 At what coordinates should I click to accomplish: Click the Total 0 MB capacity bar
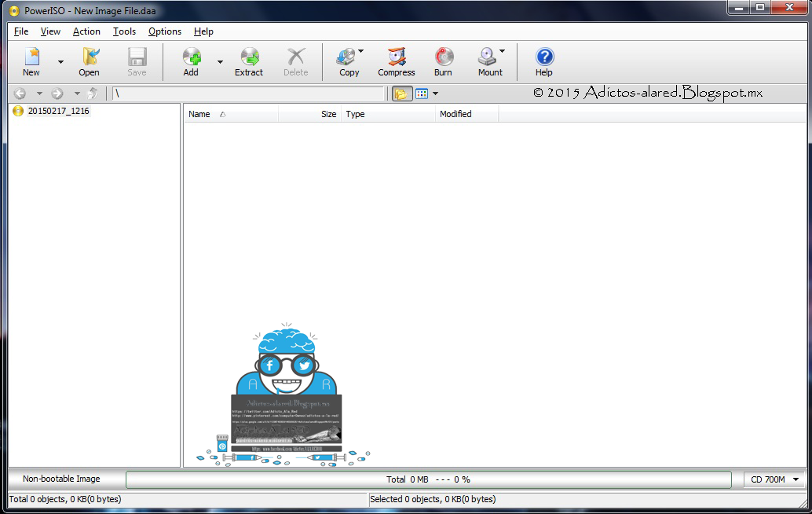pyautogui.click(x=429, y=479)
